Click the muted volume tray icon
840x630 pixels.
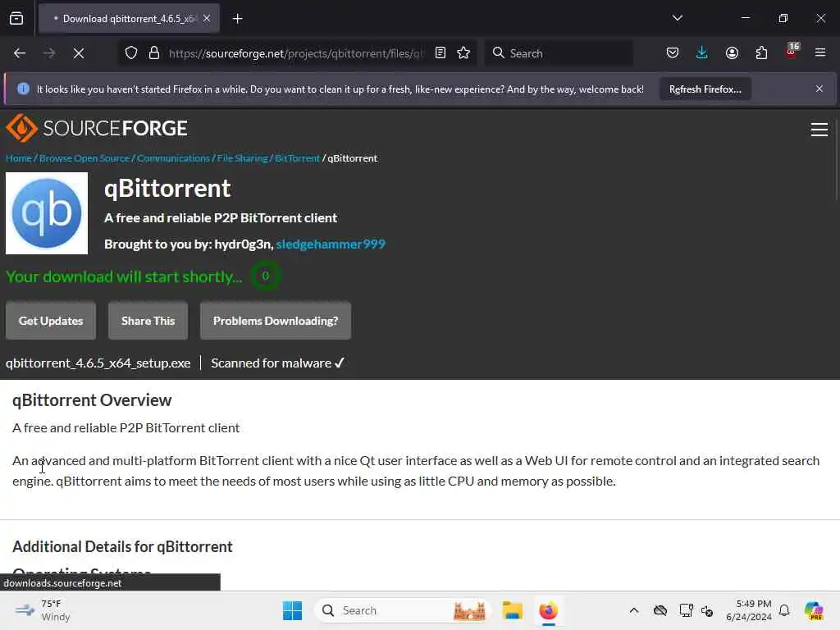tap(707, 610)
